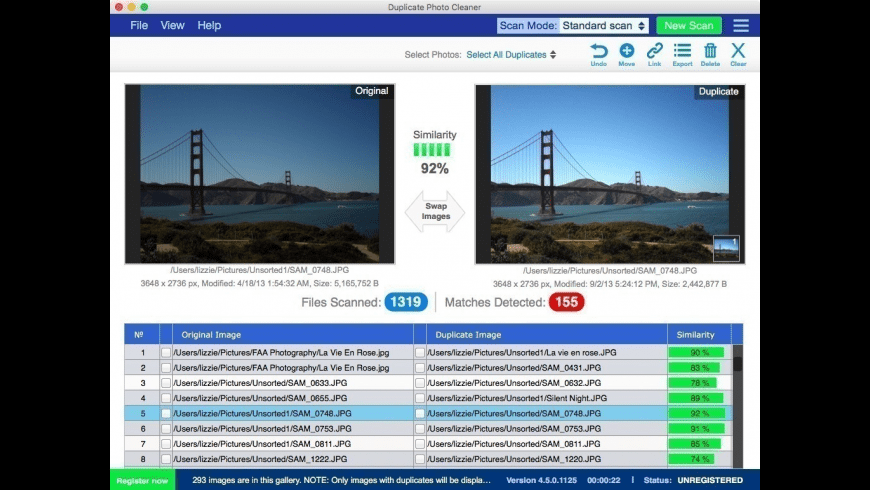Image resolution: width=870 pixels, height=490 pixels.
Task: Click the Clear X icon
Action: click(738, 54)
